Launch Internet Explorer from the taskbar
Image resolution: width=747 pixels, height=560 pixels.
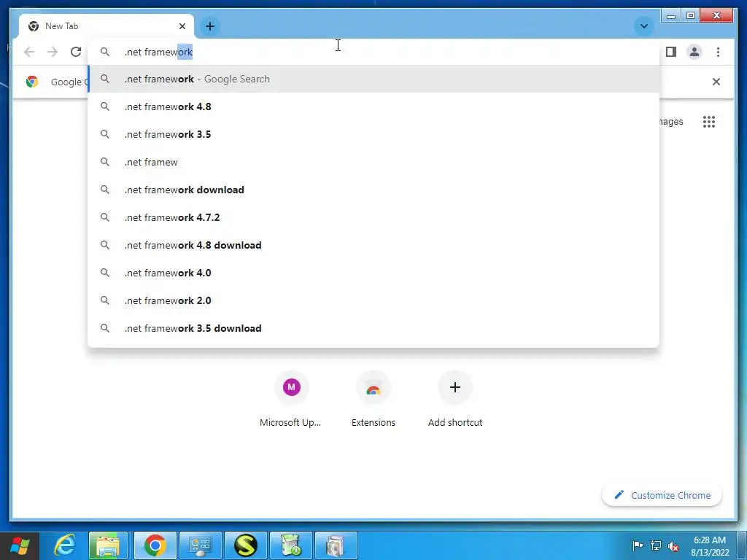[x=64, y=545]
